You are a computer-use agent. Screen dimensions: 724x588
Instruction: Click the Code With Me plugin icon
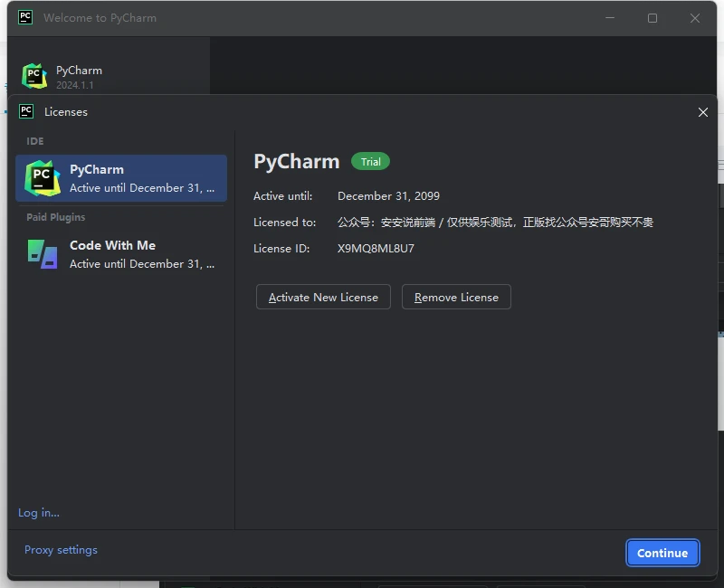(x=43, y=254)
